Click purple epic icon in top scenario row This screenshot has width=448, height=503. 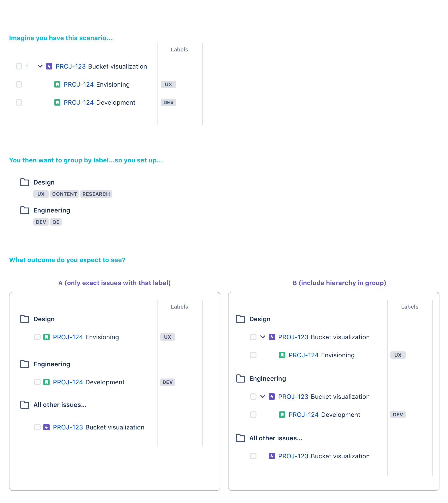(49, 66)
